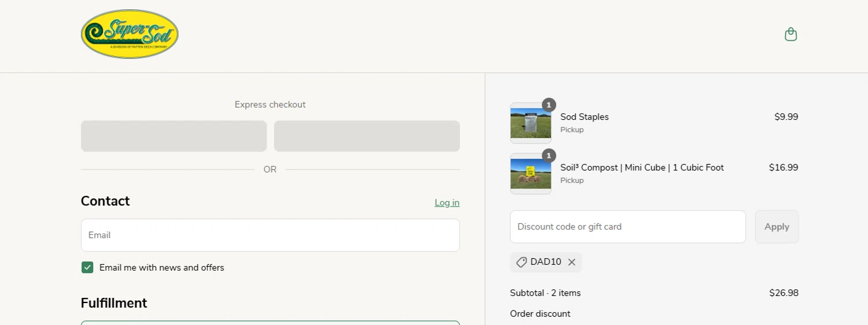This screenshot has height=325, width=868.
Task: Click the $9.99 price
Action: (x=786, y=117)
